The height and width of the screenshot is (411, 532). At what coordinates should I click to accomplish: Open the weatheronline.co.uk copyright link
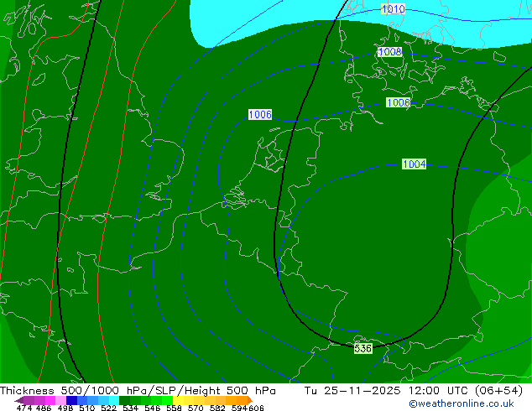pos(461,403)
